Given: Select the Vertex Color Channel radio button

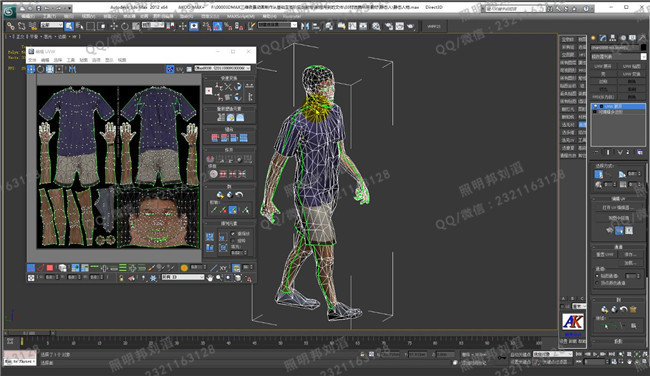Looking at the screenshot, I should click(597, 283).
